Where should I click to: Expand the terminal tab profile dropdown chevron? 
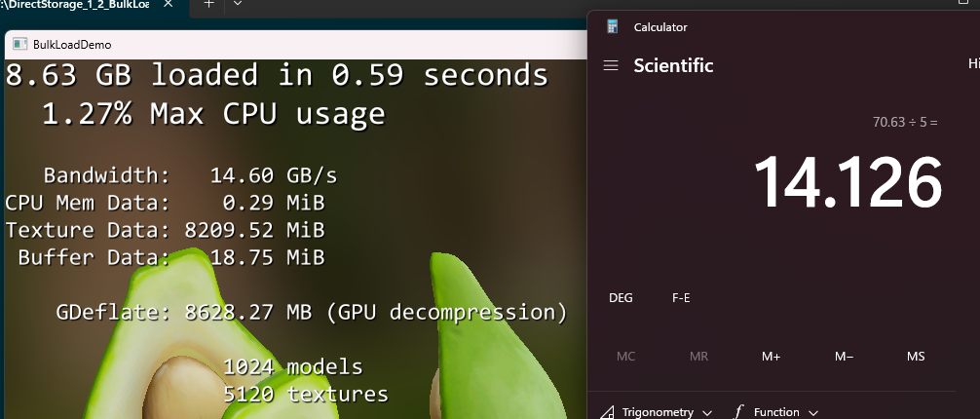tap(239, 5)
